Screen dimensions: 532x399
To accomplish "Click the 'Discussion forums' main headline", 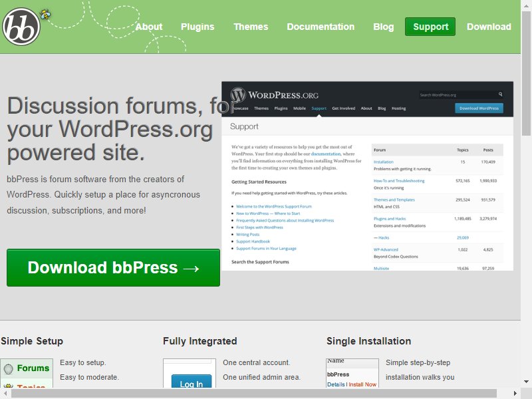I will pyautogui.click(x=122, y=129).
